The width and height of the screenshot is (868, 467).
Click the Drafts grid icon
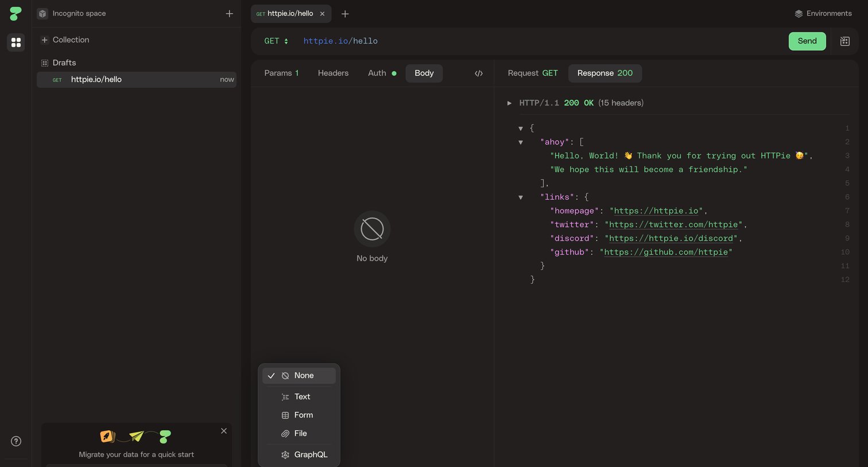pos(44,63)
